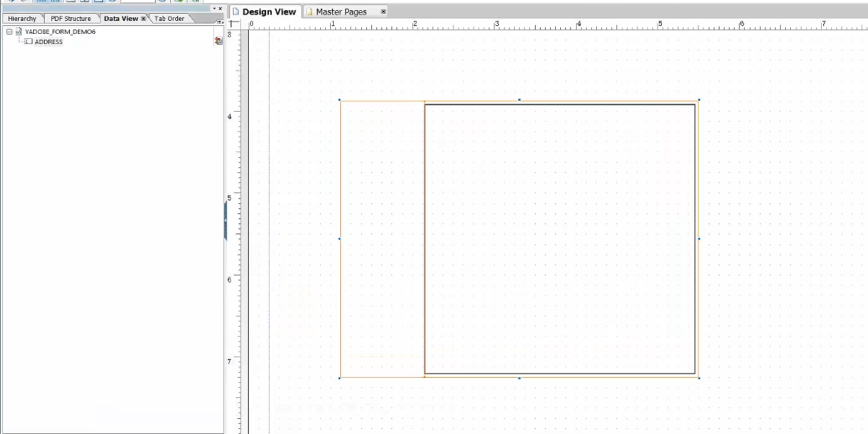Switch to the Hierarchy tab
The image size is (868, 434).
click(22, 18)
